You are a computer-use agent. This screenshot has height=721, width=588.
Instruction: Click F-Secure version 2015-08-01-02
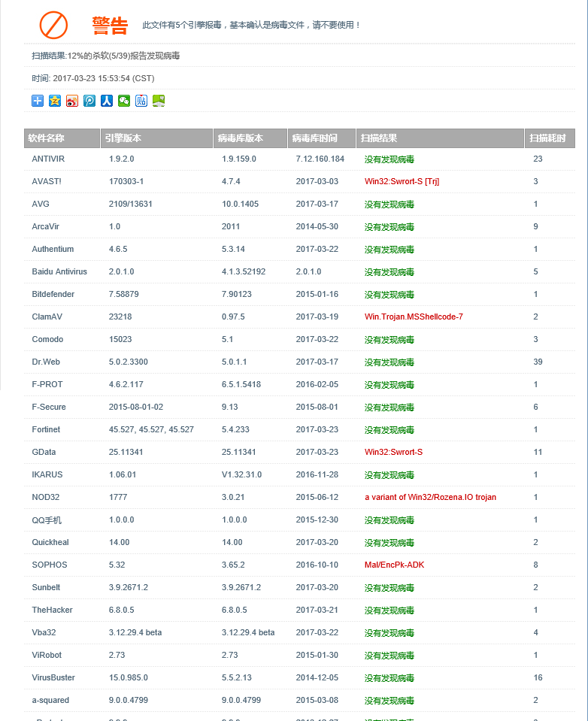click(x=136, y=407)
